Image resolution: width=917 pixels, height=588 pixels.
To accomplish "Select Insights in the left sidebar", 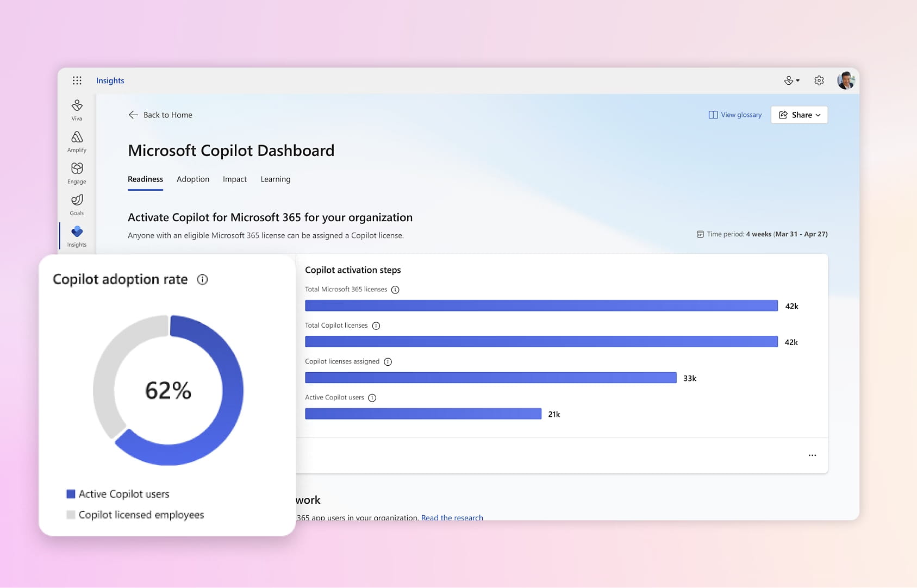I will click(x=77, y=236).
